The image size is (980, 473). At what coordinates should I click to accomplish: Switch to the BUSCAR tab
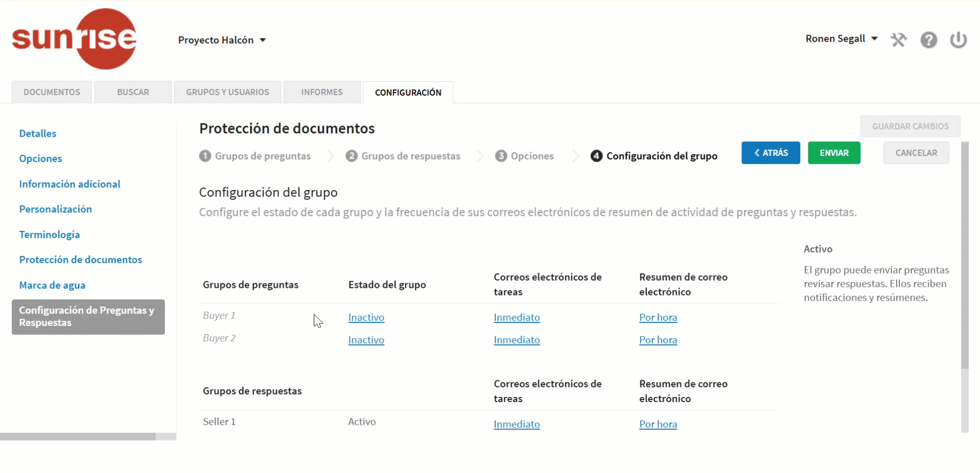click(133, 92)
